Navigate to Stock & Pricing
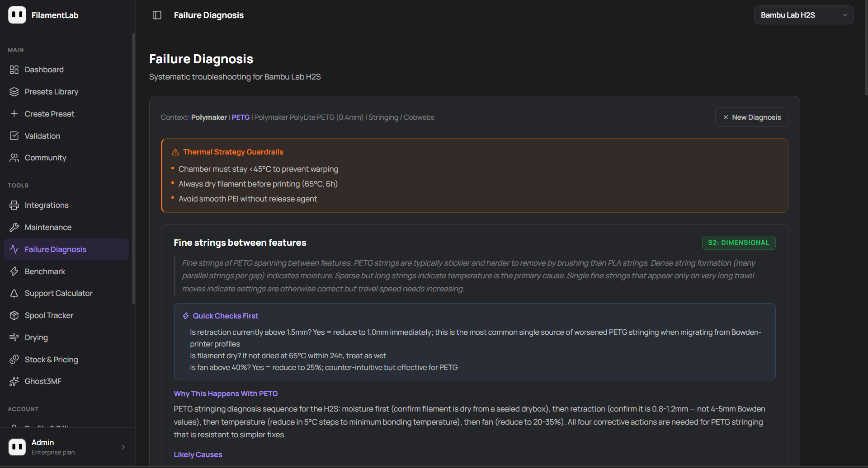Image resolution: width=868 pixels, height=468 pixels. click(x=66, y=360)
